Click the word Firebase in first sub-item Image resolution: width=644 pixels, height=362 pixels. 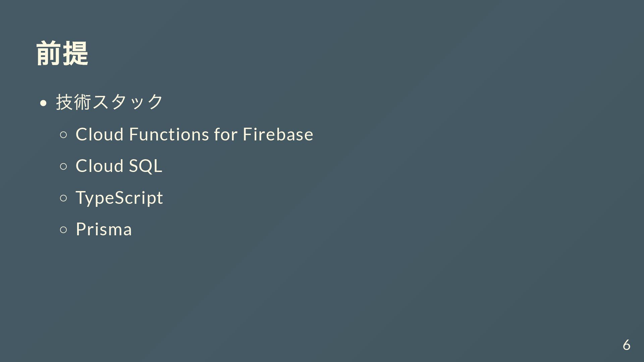(x=278, y=134)
